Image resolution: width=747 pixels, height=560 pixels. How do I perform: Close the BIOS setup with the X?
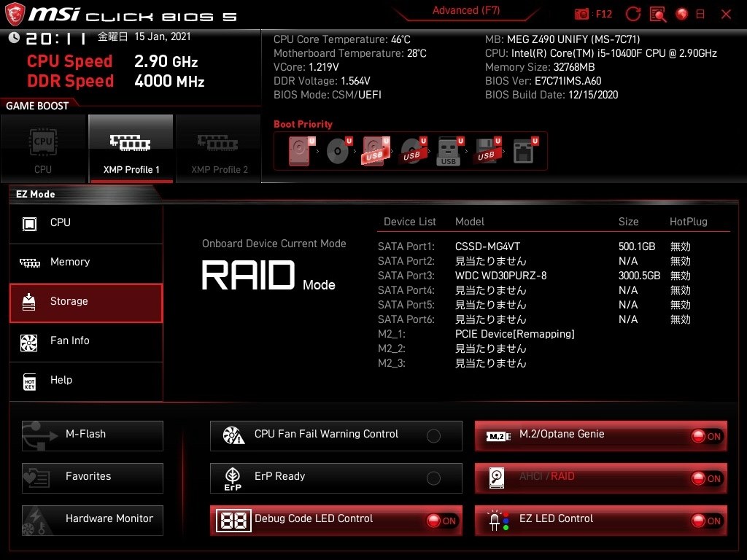[x=726, y=15]
